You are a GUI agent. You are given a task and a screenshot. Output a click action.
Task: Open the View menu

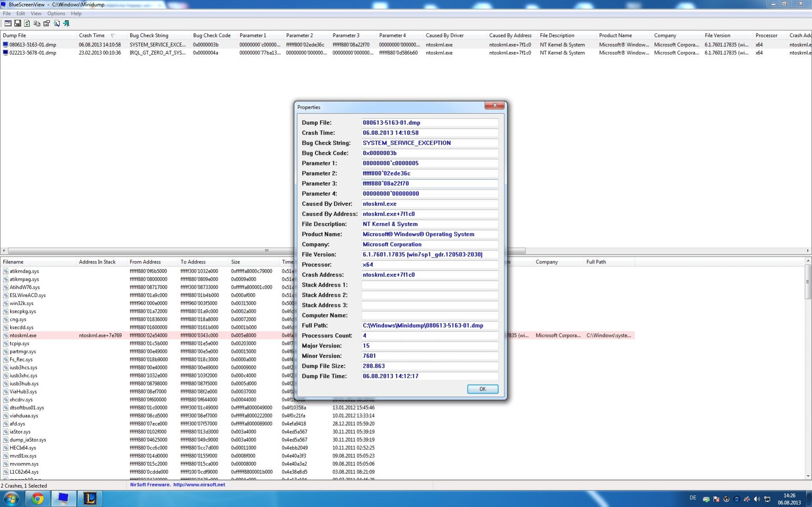tap(36, 14)
